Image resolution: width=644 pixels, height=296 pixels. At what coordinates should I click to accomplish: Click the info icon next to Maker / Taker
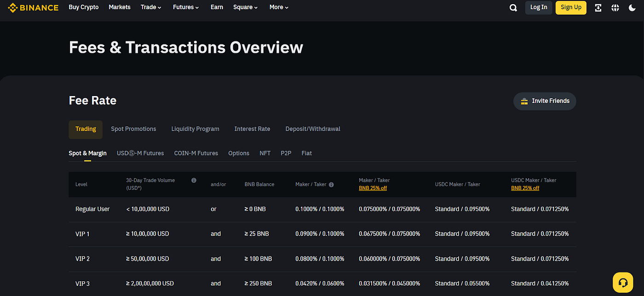click(331, 184)
